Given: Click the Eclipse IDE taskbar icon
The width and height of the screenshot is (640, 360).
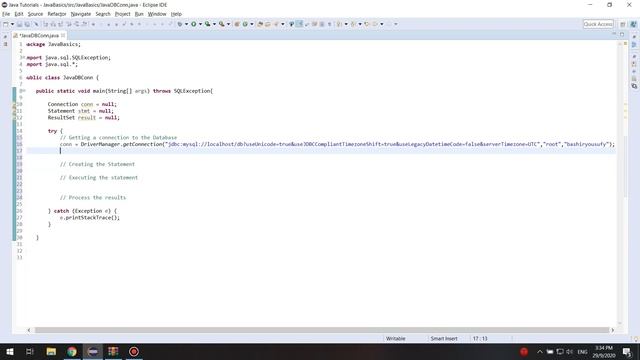Looking at the screenshot, I should click(93, 351).
